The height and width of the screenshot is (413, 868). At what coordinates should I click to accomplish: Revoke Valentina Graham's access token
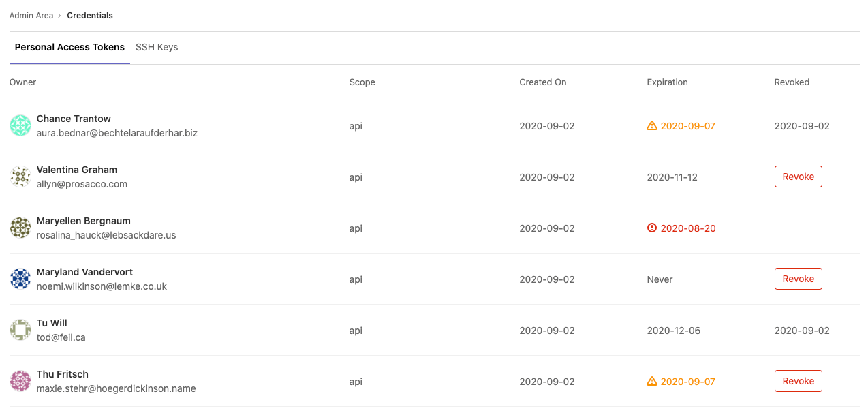pyautogui.click(x=798, y=176)
